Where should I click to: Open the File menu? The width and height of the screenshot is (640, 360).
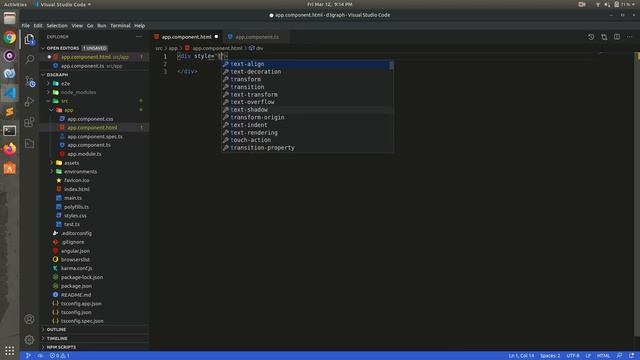(x=25, y=25)
